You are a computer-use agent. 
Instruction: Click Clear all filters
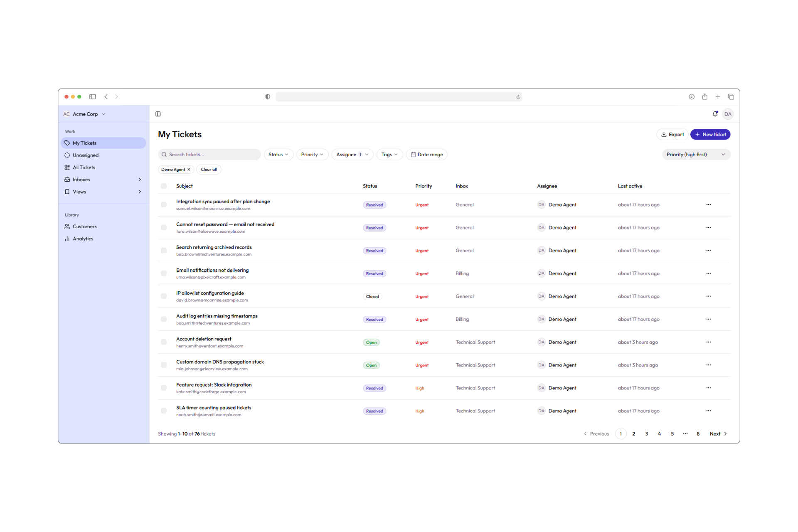click(x=209, y=170)
